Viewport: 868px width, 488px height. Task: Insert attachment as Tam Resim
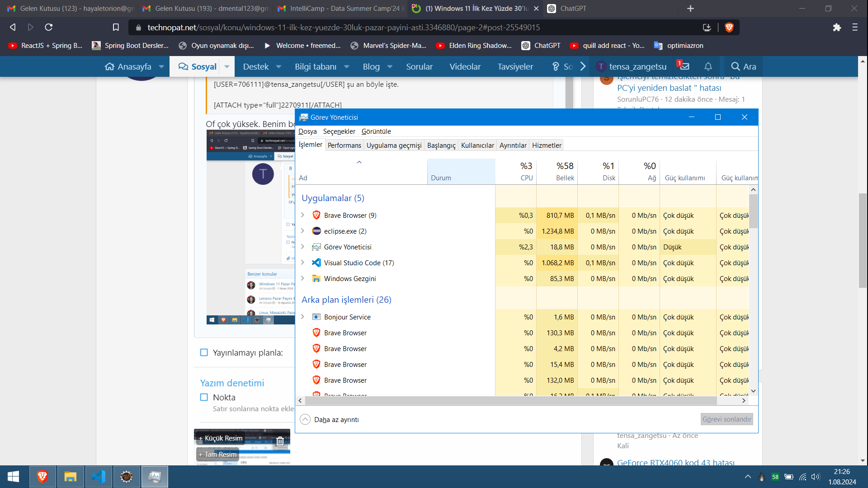pyautogui.click(x=218, y=455)
